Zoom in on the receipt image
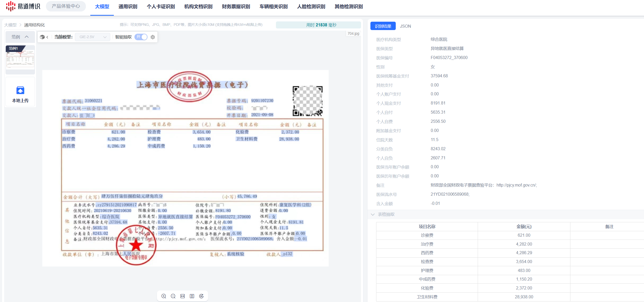The height and width of the screenshot is (302, 644). coord(164,296)
